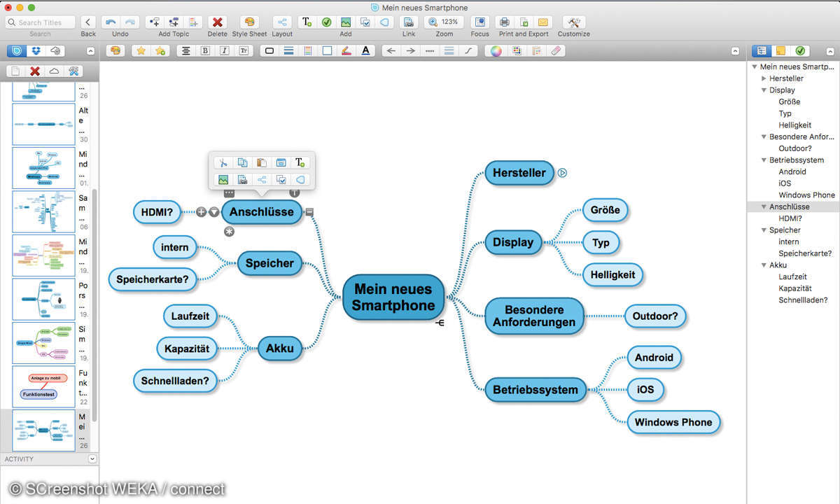Click the Redo arrow icon
The height and width of the screenshot is (504, 840).
pyautogui.click(x=129, y=22)
